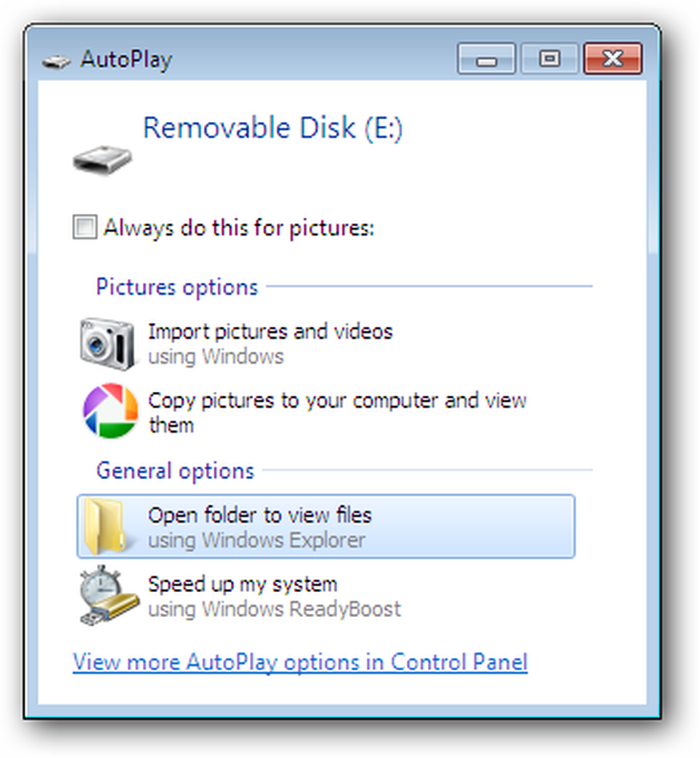Close the AutoPlay dialog with red X
The width and height of the screenshot is (700, 758).
(613, 59)
